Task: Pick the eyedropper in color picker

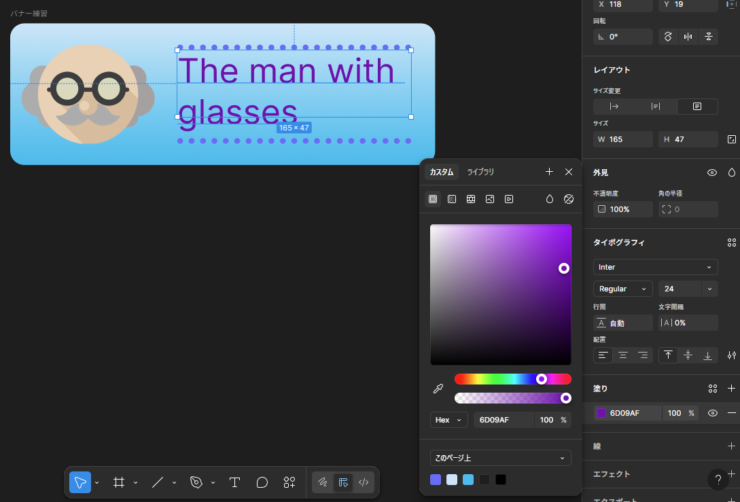Action: point(437,388)
